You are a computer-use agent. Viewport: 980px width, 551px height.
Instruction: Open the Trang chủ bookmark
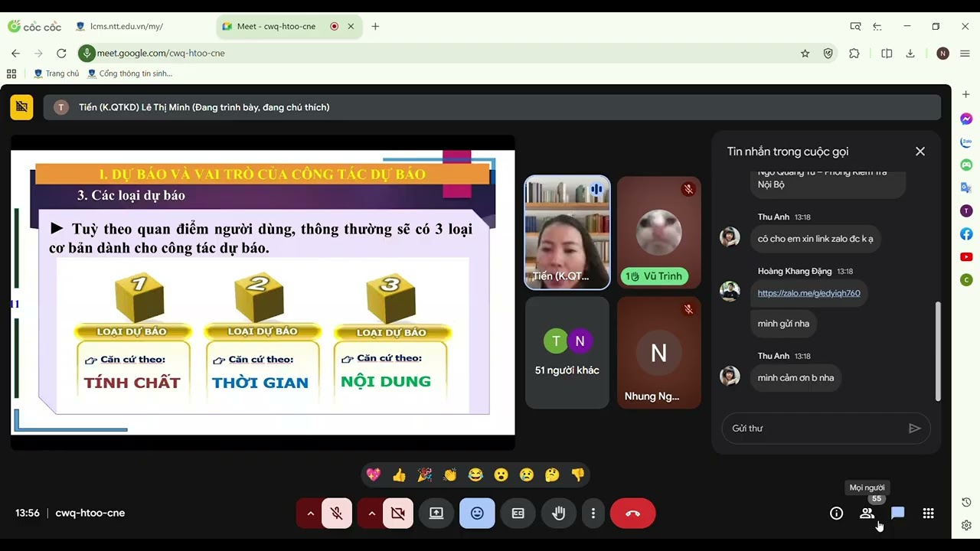(x=57, y=73)
